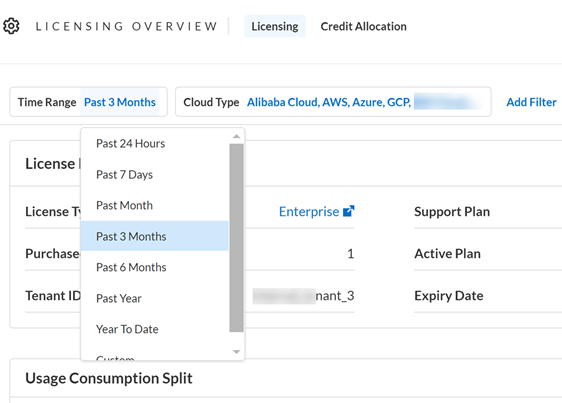562x403 pixels.
Task: Click the LICENSING OVERVIEW title
Action: coord(126,26)
